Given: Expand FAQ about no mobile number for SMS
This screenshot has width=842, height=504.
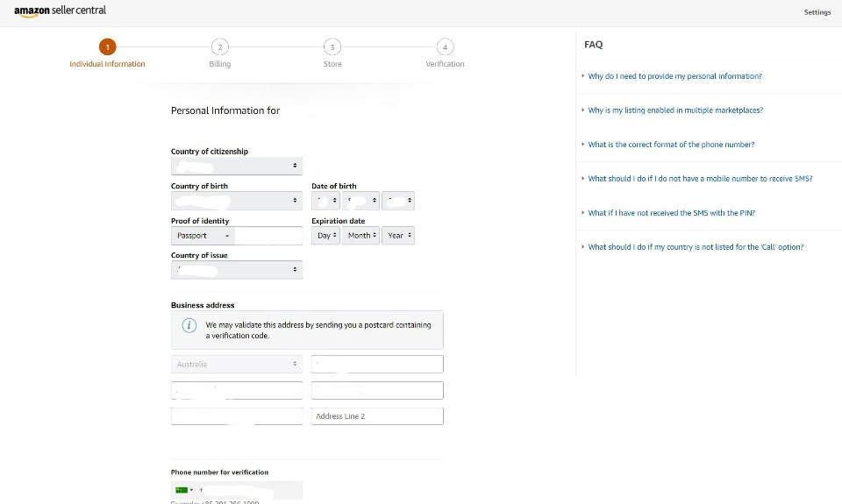Looking at the screenshot, I should [700, 179].
